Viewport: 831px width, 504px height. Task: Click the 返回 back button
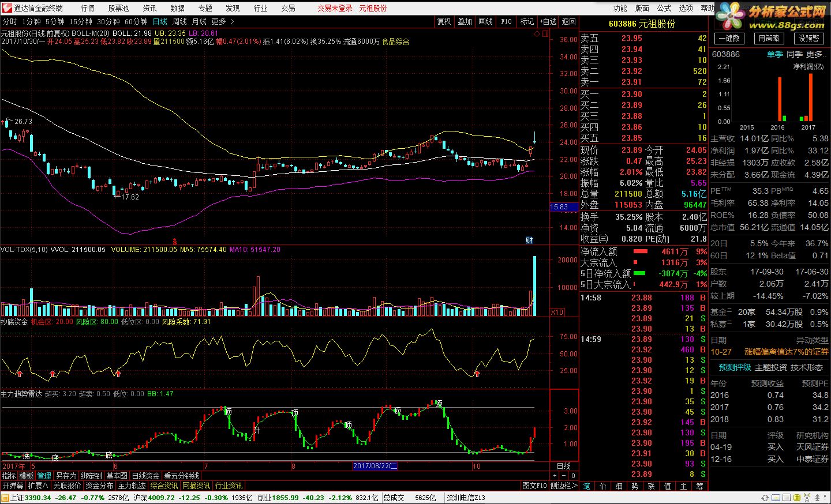569,21
